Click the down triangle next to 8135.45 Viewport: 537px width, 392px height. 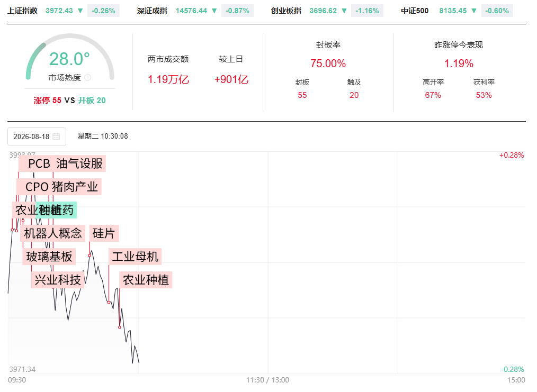[474, 11]
